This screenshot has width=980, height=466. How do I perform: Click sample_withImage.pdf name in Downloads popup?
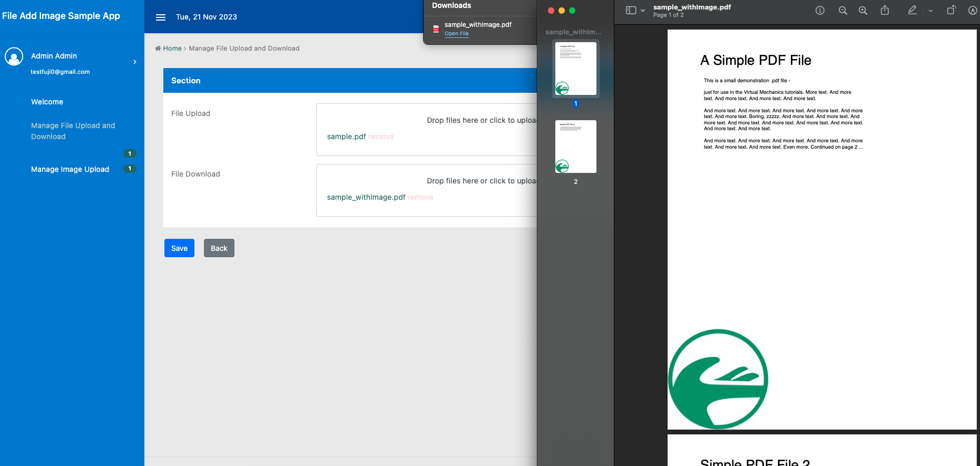pos(478,25)
